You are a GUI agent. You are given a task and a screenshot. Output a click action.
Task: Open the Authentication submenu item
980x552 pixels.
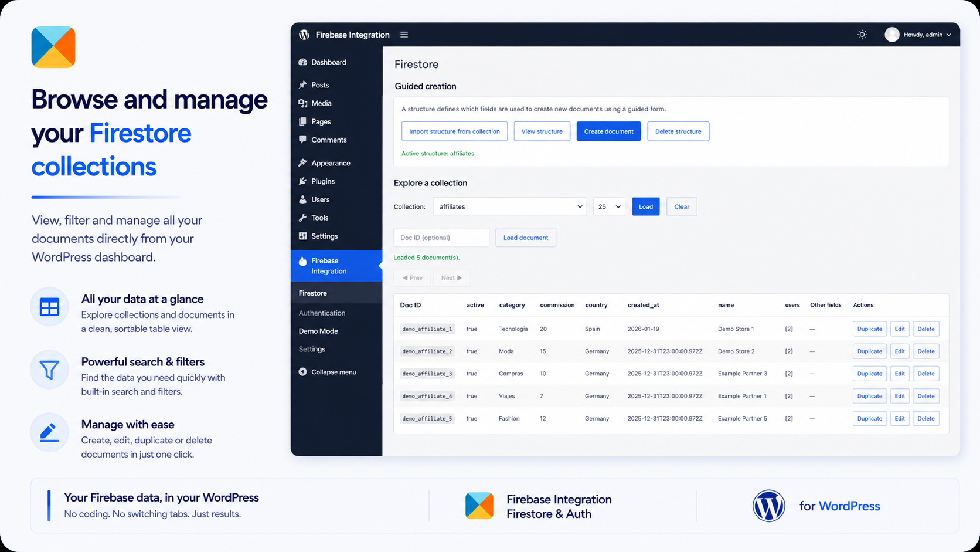322,313
